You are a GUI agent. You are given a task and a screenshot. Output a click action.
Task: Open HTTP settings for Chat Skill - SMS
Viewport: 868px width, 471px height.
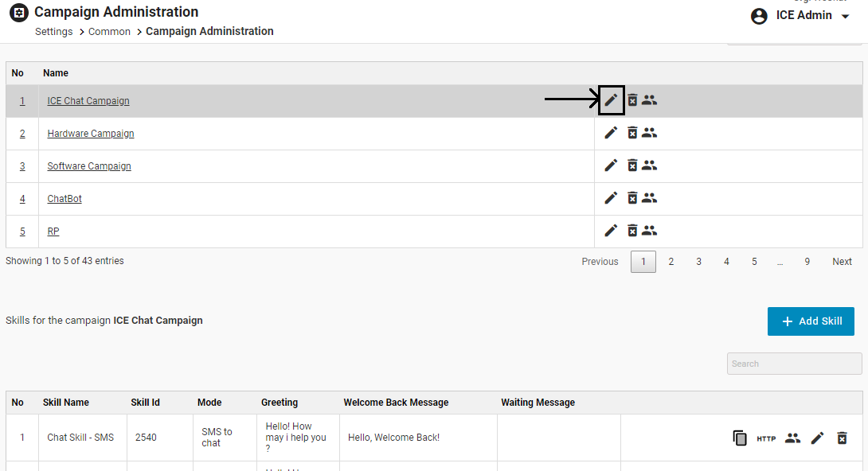tap(766, 438)
